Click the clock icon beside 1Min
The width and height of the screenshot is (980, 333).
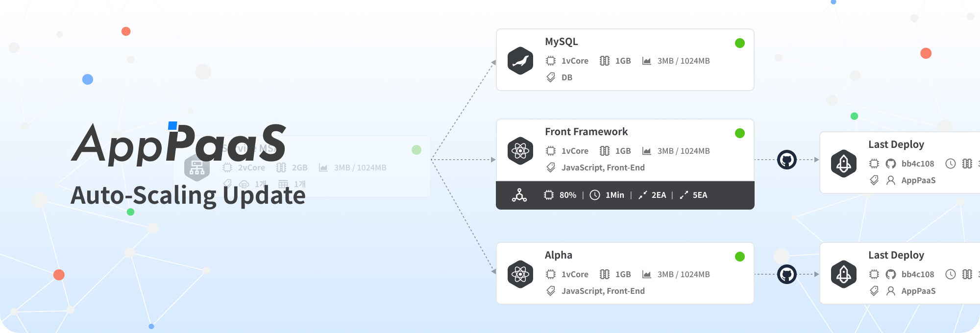click(x=595, y=195)
